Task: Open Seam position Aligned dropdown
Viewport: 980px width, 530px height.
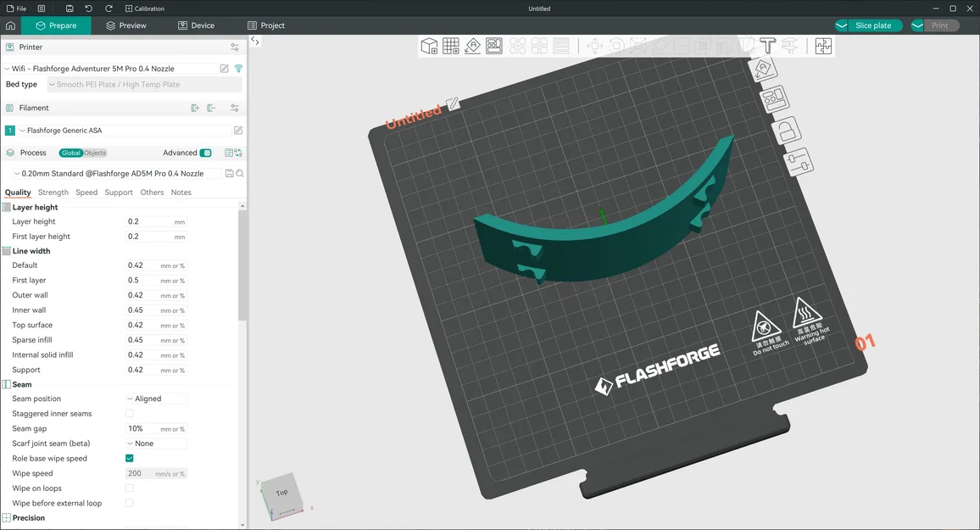Action: (x=156, y=399)
